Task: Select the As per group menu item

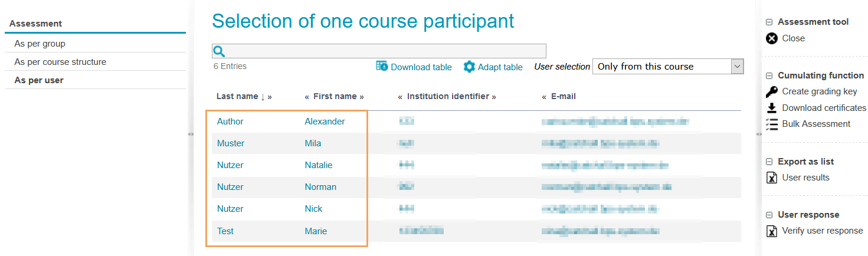Action: pos(40,44)
